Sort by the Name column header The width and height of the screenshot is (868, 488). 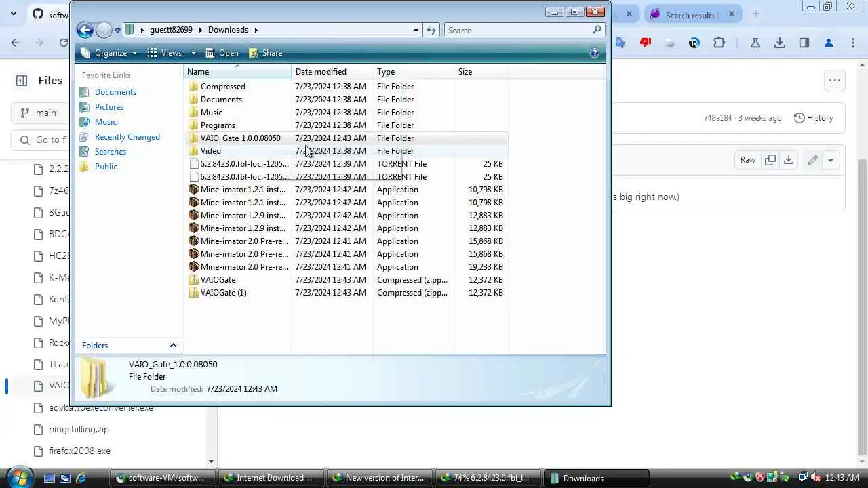click(237, 72)
